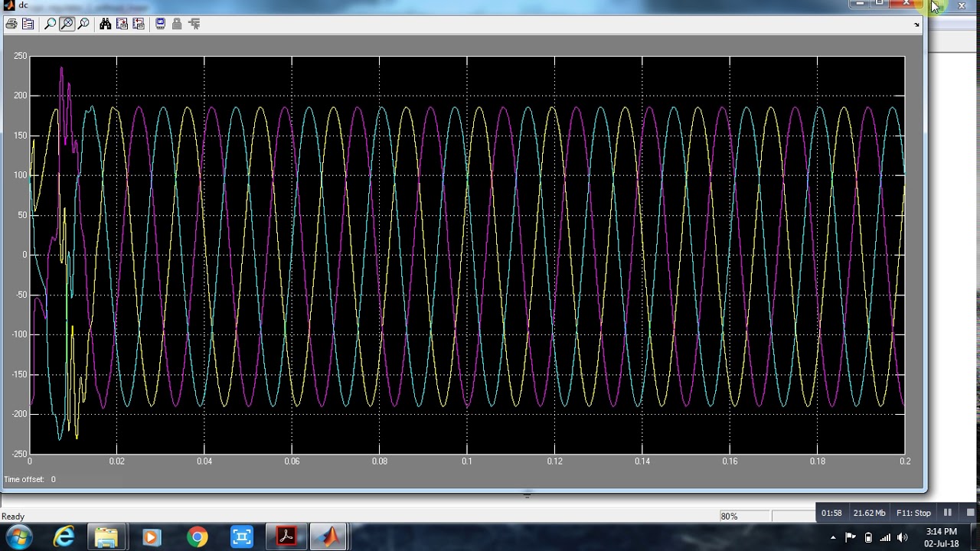Show hidden tray icons

point(833,537)
